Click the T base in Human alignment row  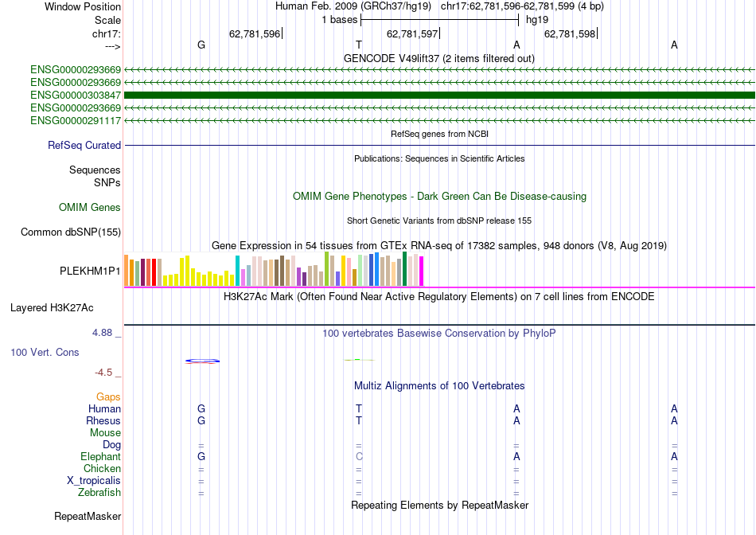pyautogui.click(x=359, y=408)
